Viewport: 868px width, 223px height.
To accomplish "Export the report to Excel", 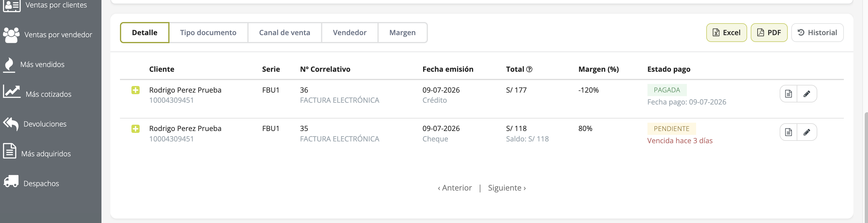I will 727,33.
